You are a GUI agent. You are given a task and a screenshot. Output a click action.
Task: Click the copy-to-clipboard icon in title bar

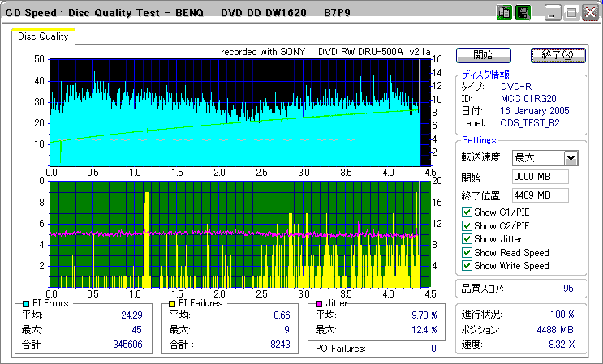(503, 14)
